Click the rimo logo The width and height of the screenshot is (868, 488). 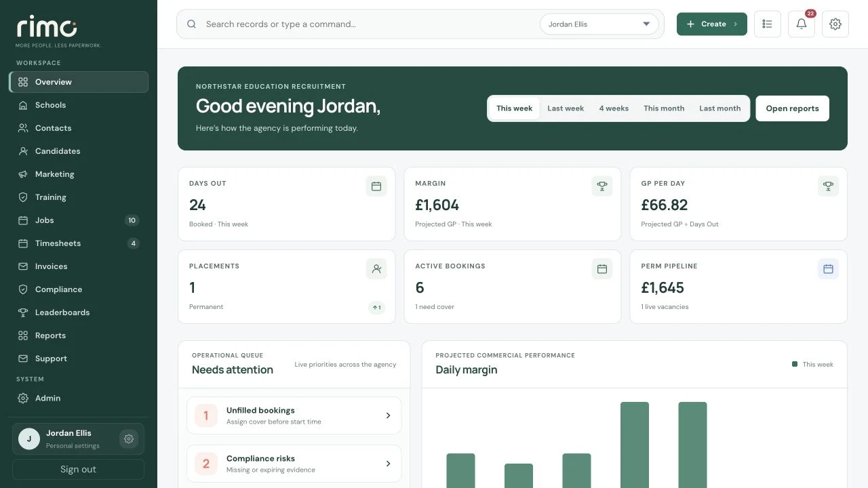click(x=47, y=27)
